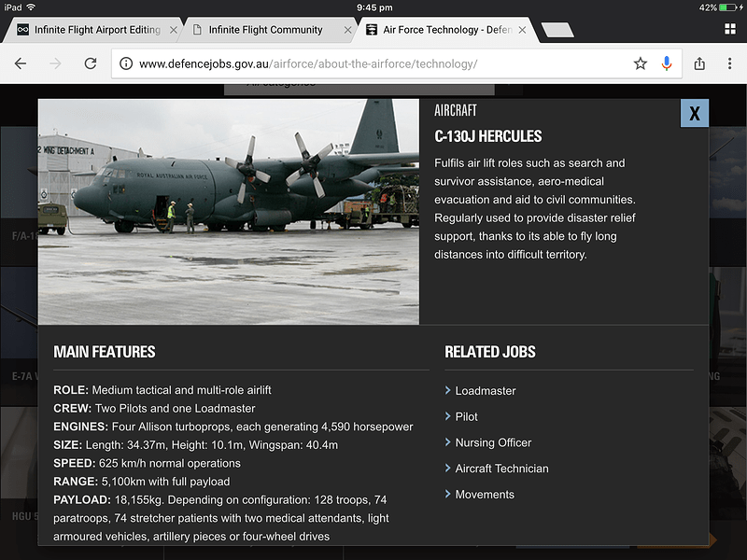Click the SPEED: 625 km/h line
Image resolution: width=747 pixels, height=560 pixels.
[x=148, y=463]
